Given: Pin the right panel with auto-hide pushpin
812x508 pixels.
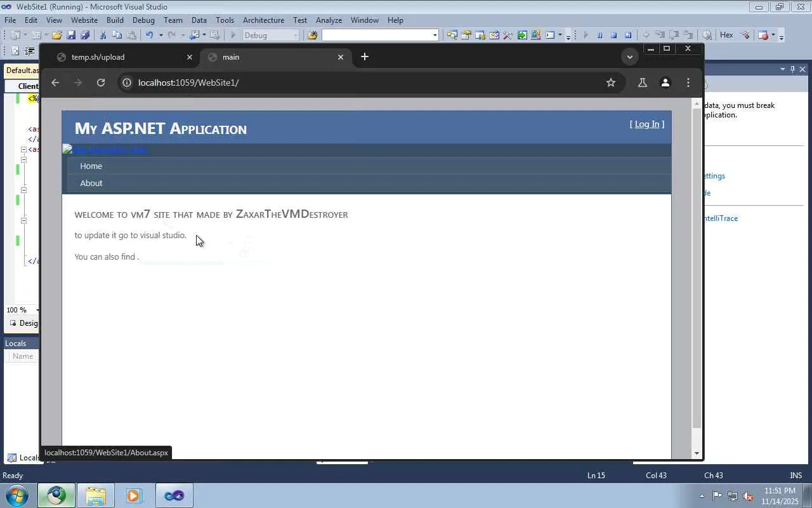Looking at the screenshot, I should tap(792, 69).
